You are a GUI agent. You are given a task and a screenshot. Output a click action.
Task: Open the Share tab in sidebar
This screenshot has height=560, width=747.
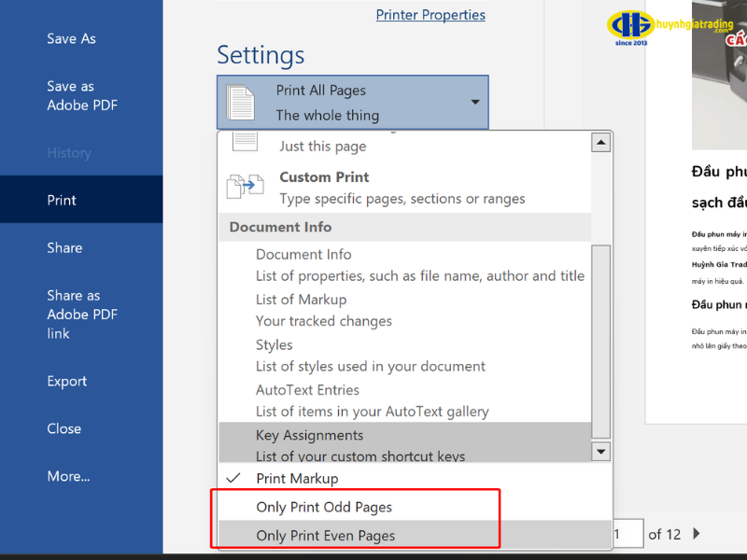(x=64, y=248)
